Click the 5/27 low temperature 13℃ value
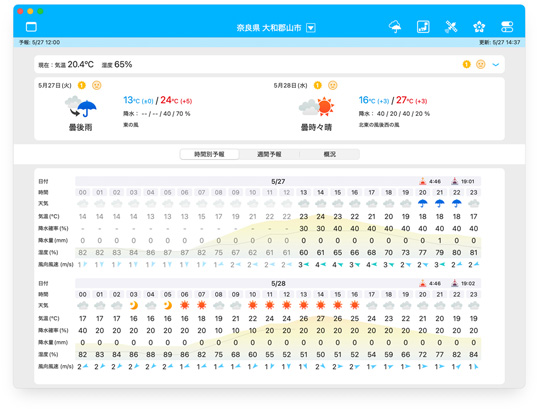This screenshot has height=410, width=538. (x=132, y=100)
